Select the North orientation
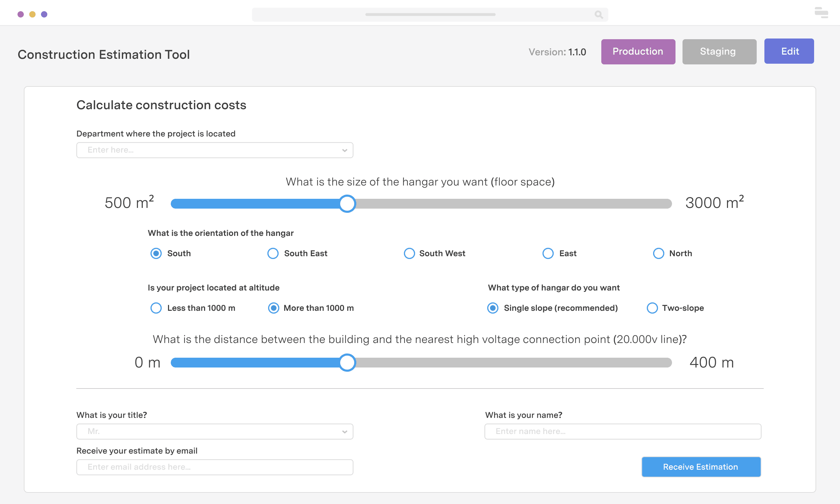Screen dimensions: 840x504 [659, 253]
